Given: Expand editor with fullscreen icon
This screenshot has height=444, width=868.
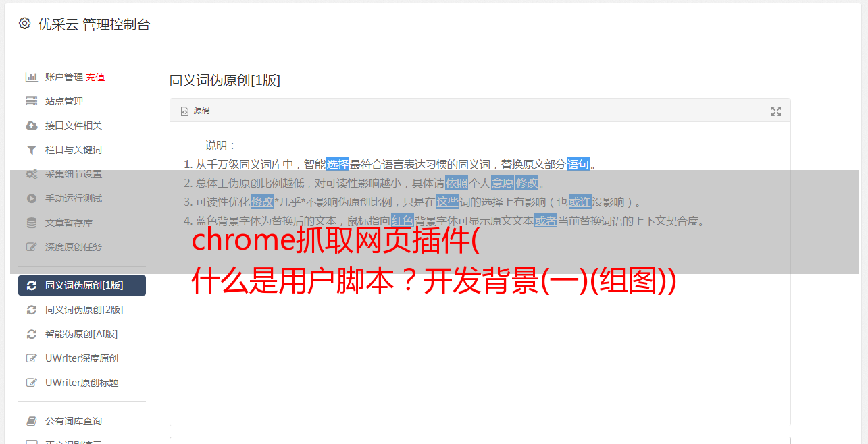Looking at the screenshot, I should pos(776,111).
